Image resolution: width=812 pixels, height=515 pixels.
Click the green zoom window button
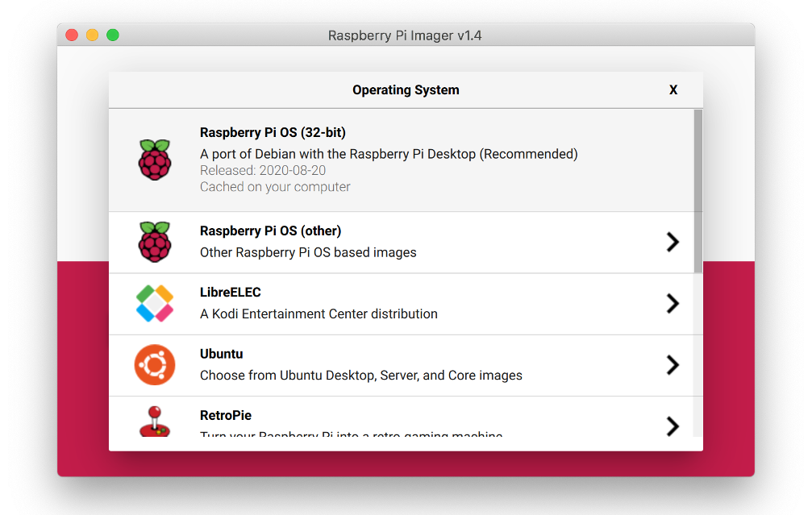point(112,35)
